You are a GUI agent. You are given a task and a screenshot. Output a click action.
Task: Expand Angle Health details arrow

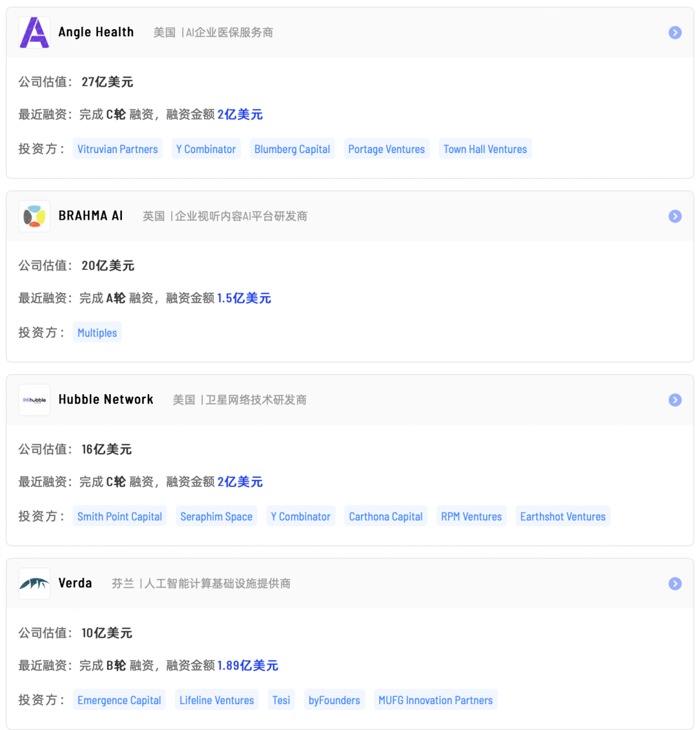pos(675,32)
